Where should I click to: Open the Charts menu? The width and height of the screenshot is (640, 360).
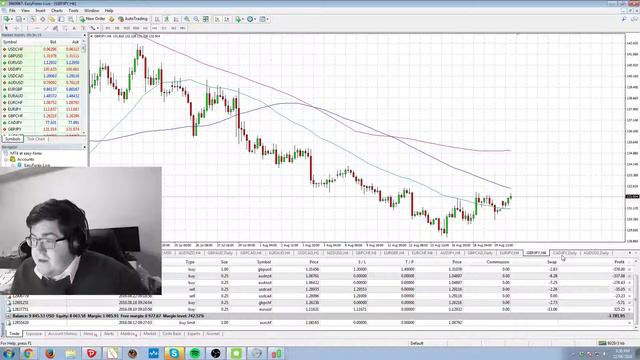tap(57, 11)
